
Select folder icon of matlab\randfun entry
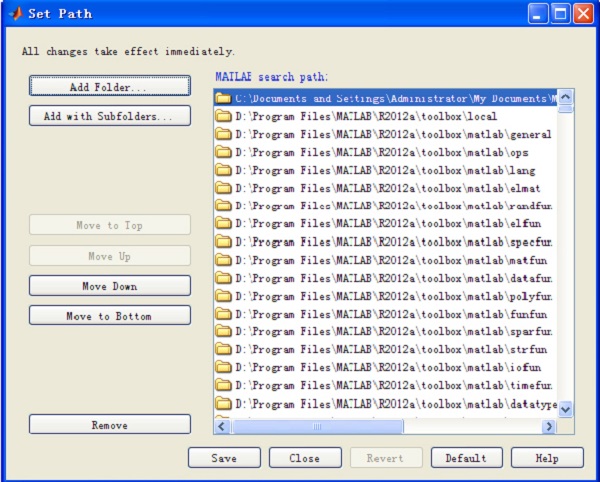pyautogui.click(x=223, y=205)
